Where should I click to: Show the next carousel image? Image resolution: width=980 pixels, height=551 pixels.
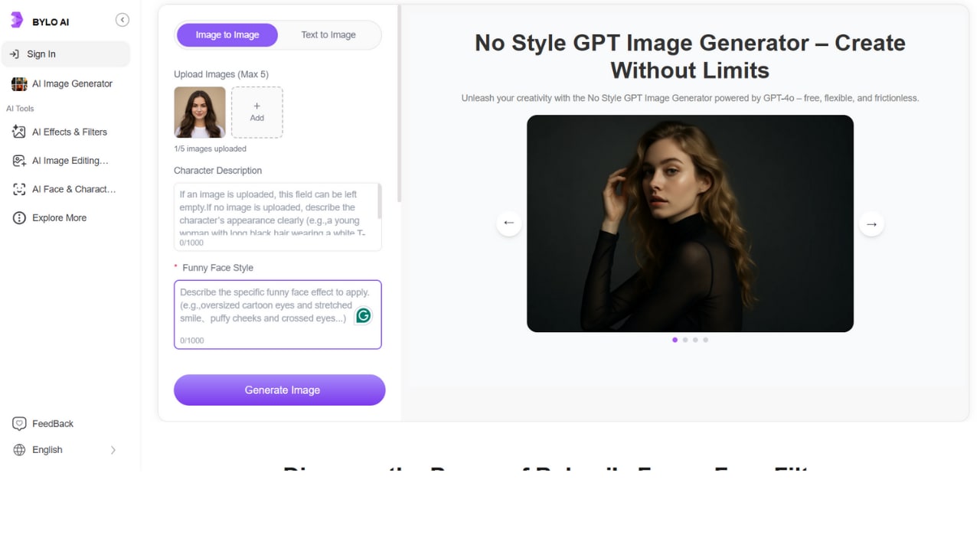pyautogui.click(x=871, y=223)
